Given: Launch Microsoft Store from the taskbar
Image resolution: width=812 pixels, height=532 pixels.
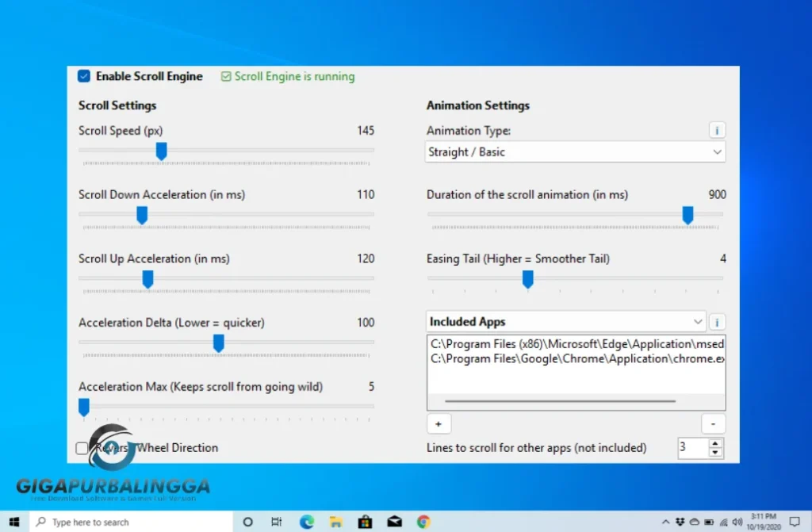Looking at the screenshot, I should click(366, 522).
